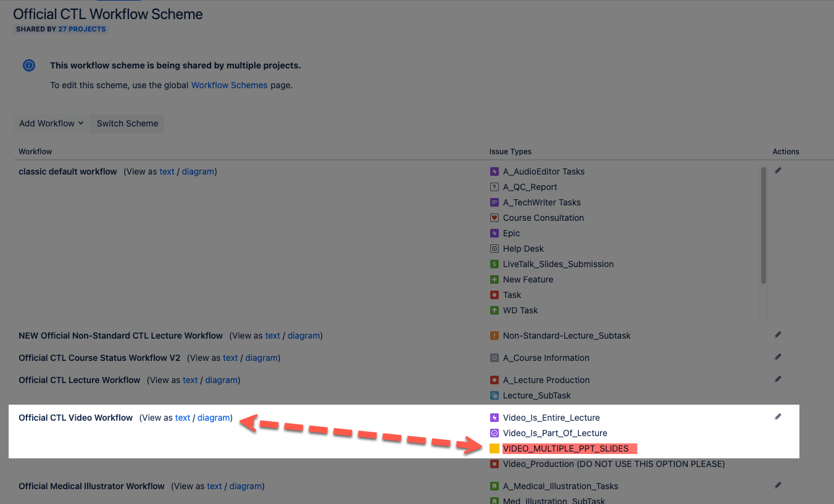Click the Help Desk issue type text

pyautogui.click(x=523, y=249)
